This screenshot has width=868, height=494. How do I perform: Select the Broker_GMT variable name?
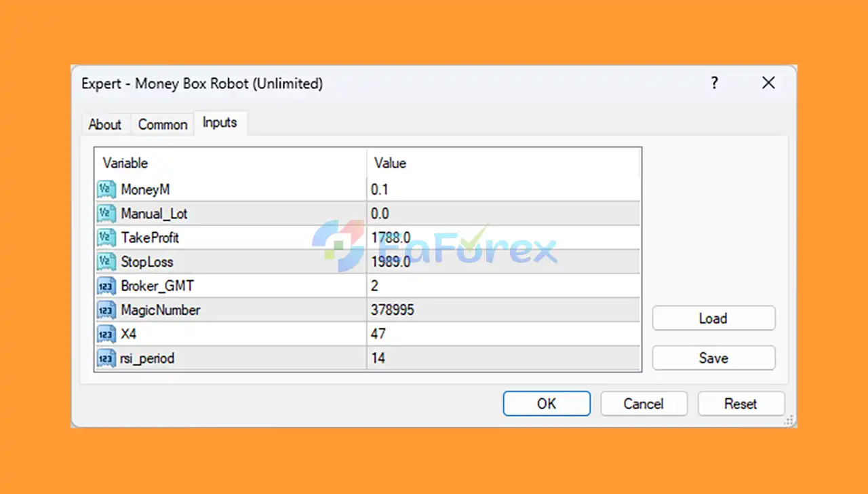point(157,286)
